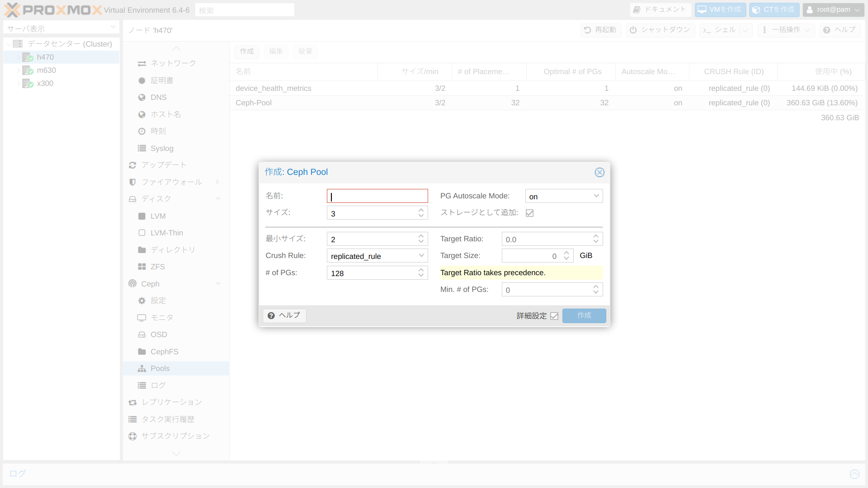Click the Shutdown power icon

coord(633,30)
